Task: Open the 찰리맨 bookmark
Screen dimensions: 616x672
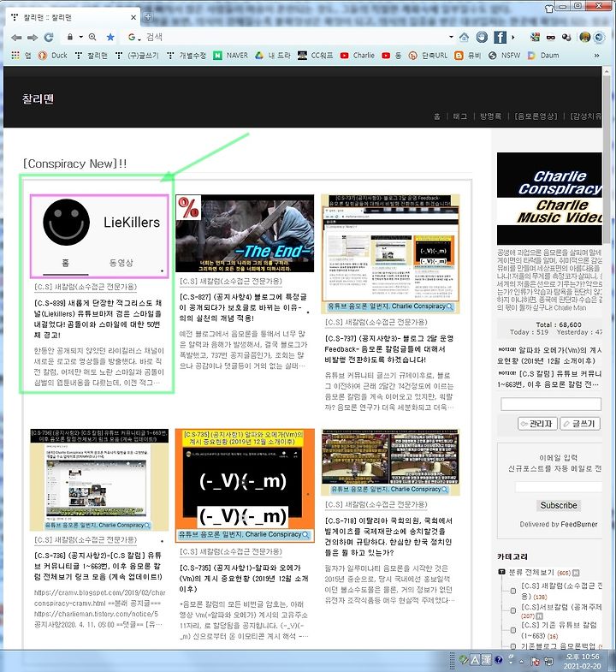Action: (92, 56)
